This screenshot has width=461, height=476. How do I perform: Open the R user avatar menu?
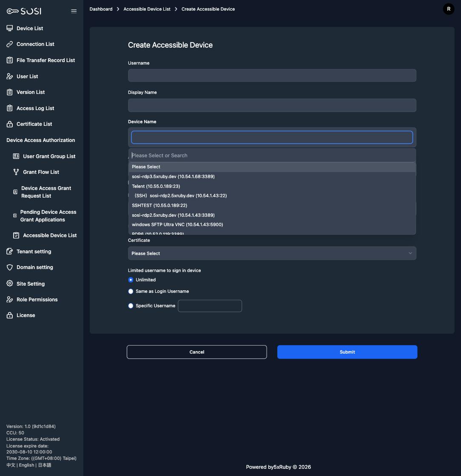pos(449,9)
